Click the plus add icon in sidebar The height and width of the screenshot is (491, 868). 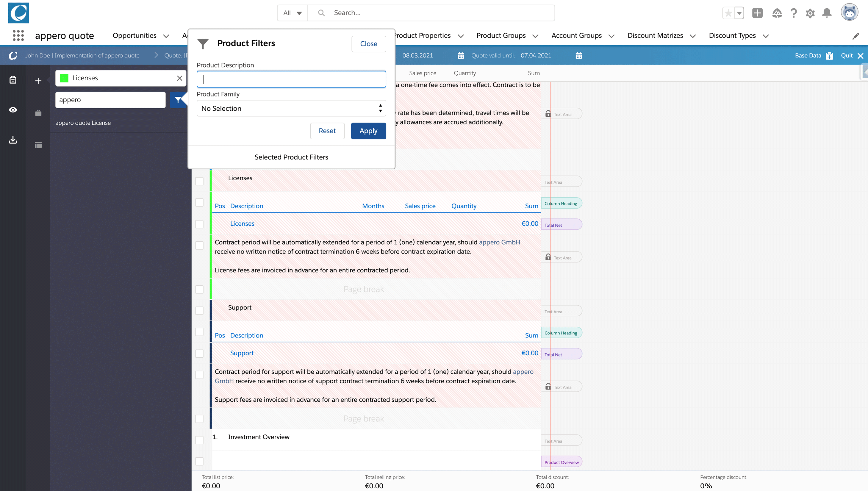coord(38,81)
